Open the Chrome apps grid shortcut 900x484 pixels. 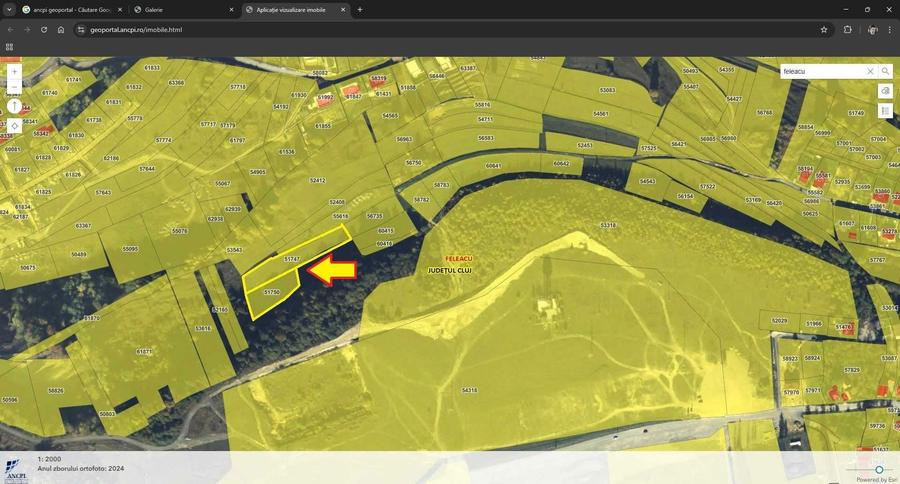click(10, 47)
